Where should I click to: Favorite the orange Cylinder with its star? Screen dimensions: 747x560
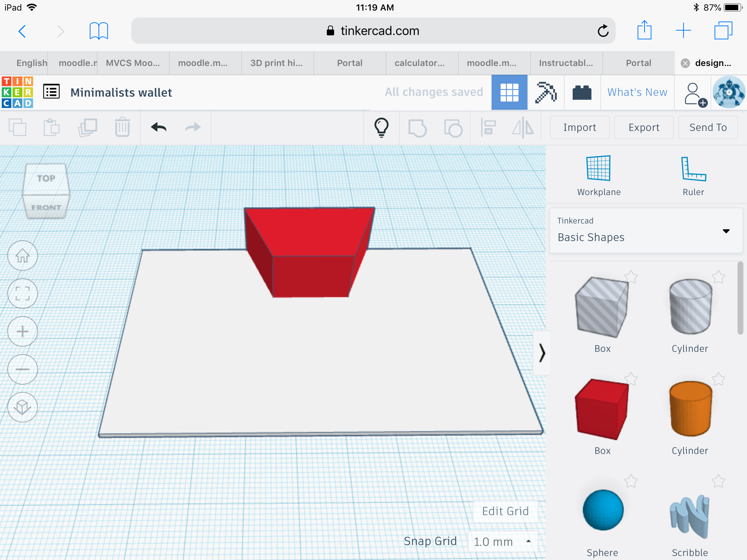tap(719, 379)
